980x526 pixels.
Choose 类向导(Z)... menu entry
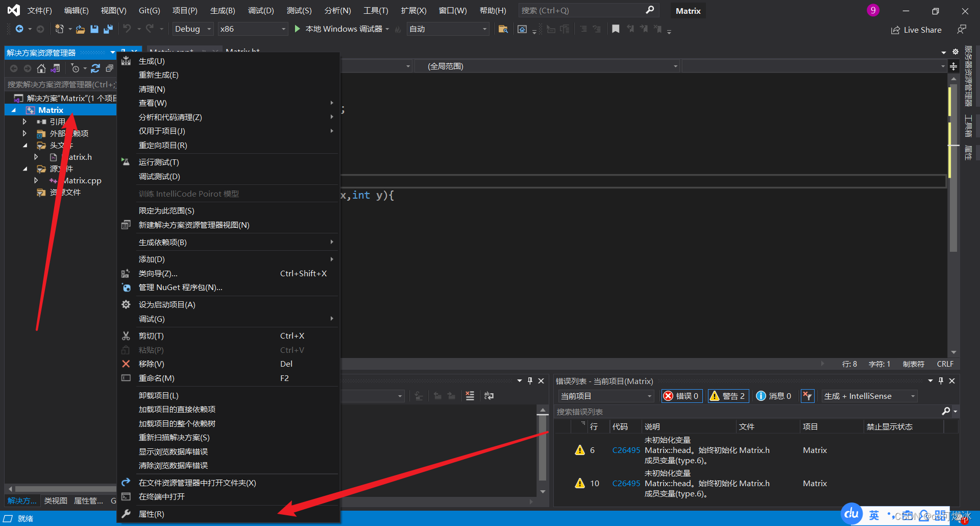228,274
